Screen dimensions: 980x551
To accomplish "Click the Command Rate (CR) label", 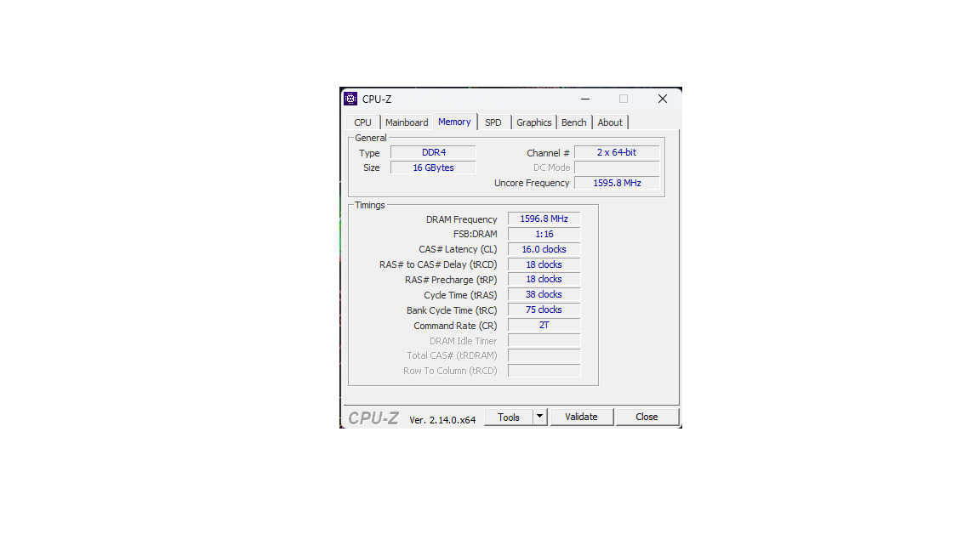I will coord(455,326).
